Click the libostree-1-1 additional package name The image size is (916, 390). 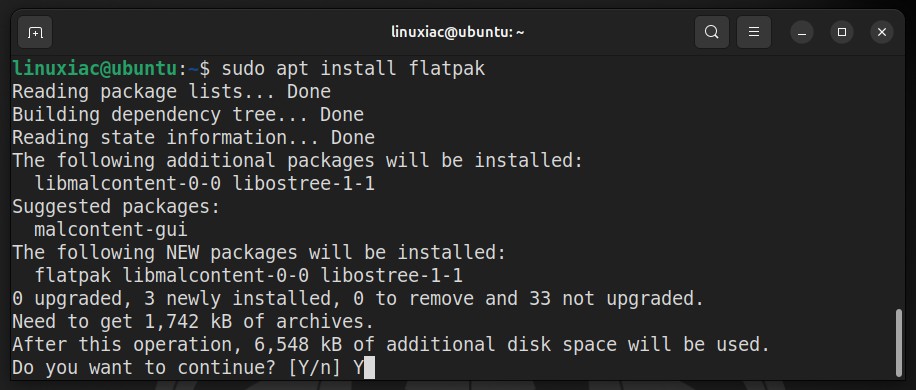point(303,184)
